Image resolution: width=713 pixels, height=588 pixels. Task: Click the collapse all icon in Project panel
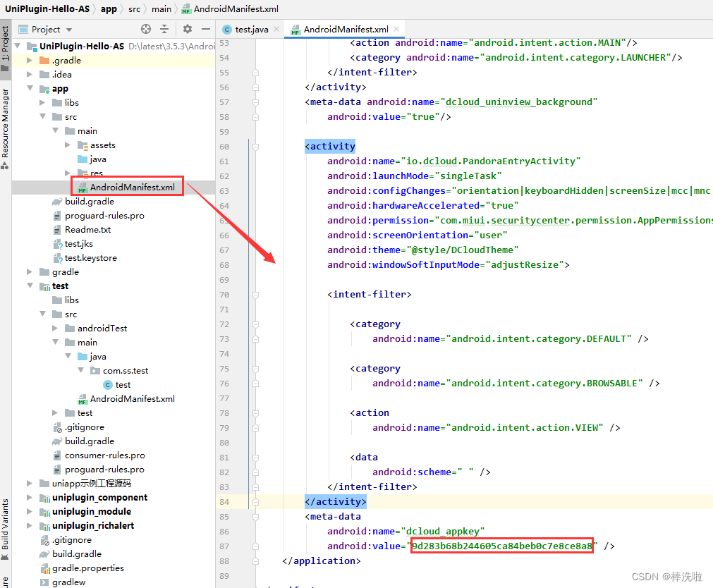tap(164, 29)
